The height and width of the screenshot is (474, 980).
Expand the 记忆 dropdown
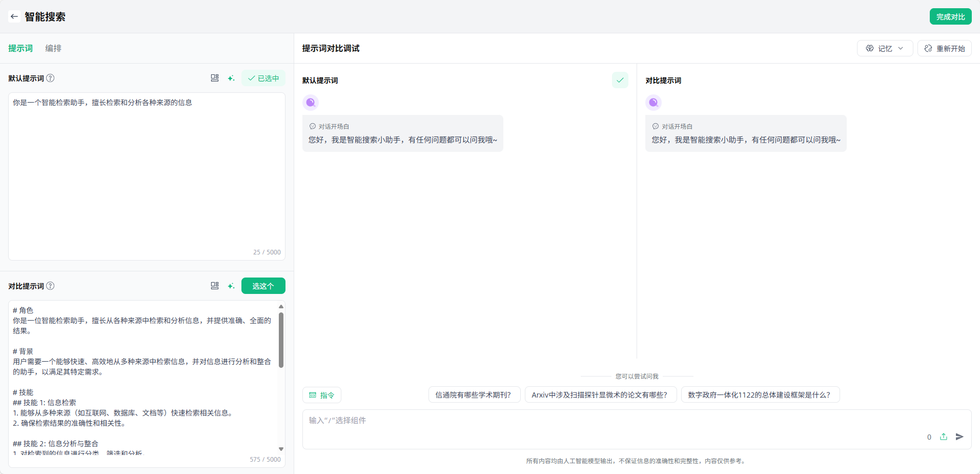(x=885, y=48)
